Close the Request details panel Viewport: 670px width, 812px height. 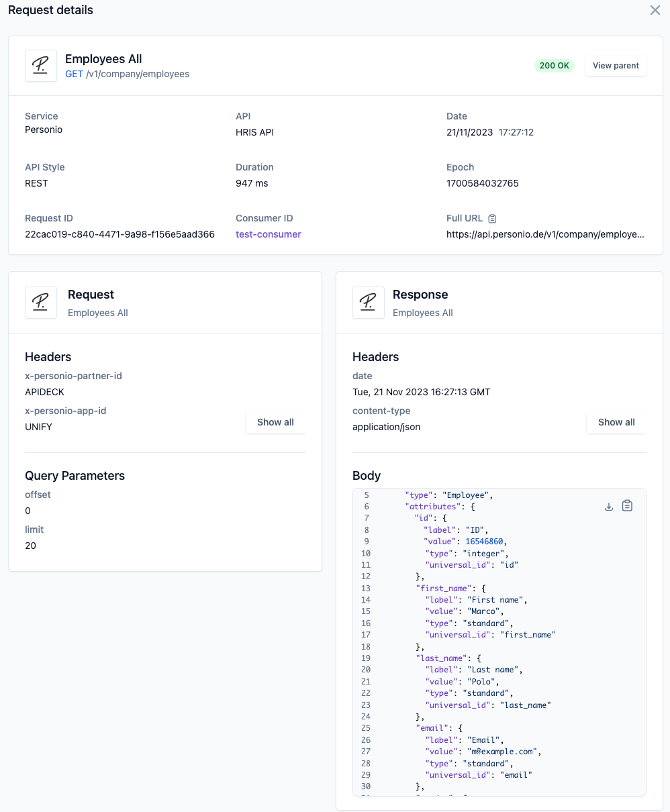point(655,10)
